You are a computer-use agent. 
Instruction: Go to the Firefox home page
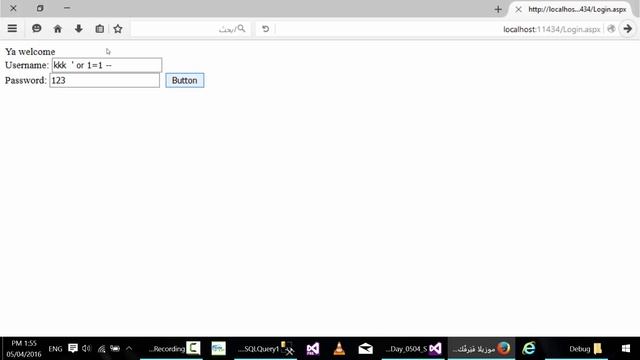tap(58, 29)
